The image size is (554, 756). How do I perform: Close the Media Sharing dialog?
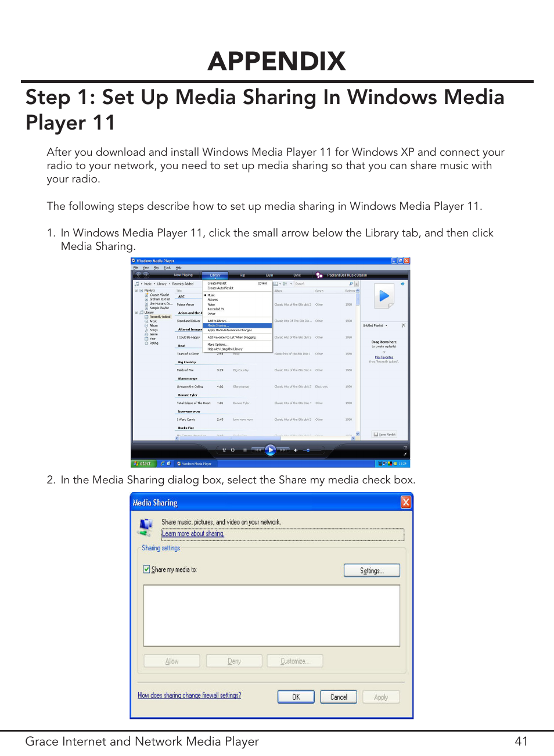406,502
